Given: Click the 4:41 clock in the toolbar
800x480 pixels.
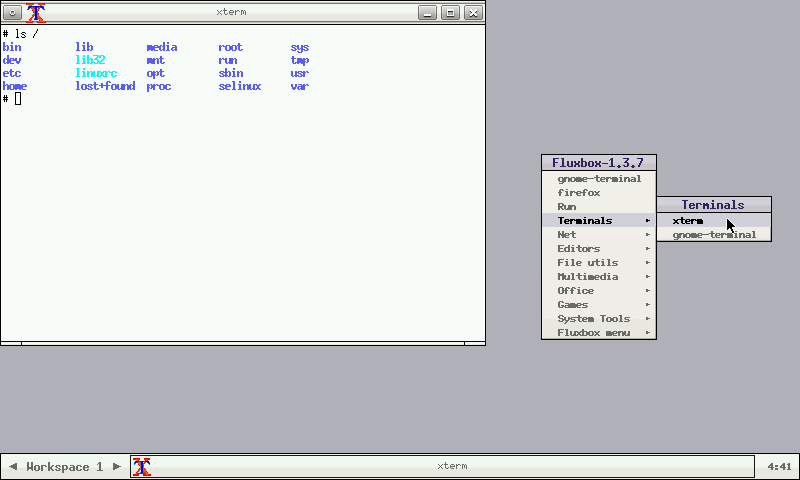Looking at the screenshot, I should tap(779, 466).
